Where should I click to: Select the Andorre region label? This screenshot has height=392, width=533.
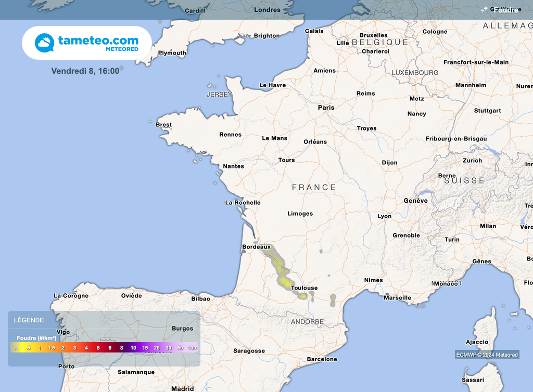[308, 321]
